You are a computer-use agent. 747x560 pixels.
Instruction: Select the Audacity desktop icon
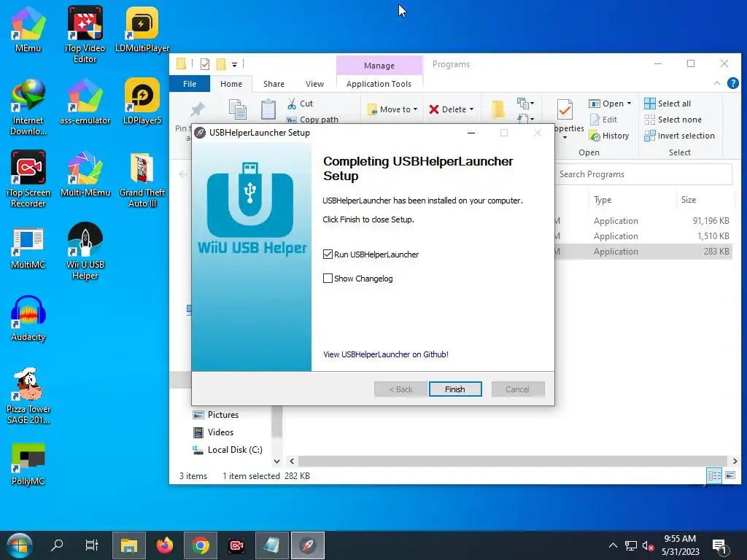(28, 318)
